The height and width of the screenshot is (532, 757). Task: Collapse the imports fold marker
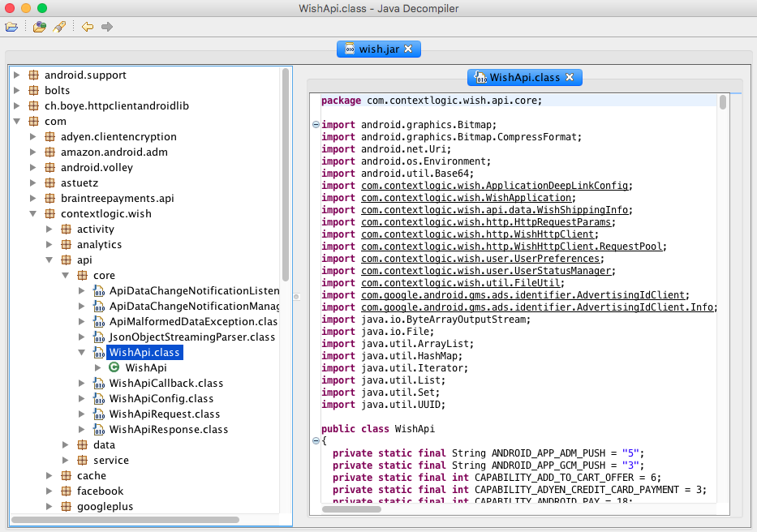(316, 125)
